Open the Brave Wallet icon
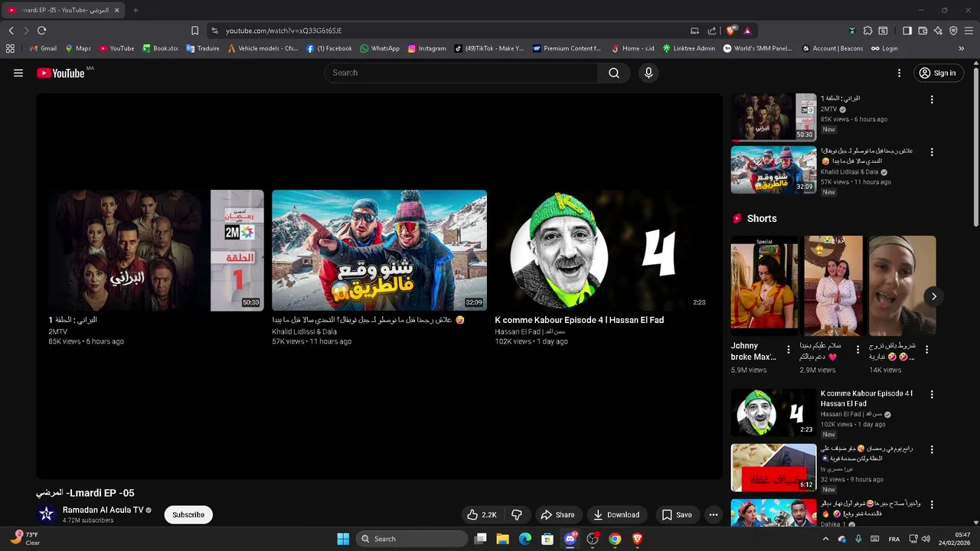This screenshot has height=551, width=980. click(x=923, y=31)
